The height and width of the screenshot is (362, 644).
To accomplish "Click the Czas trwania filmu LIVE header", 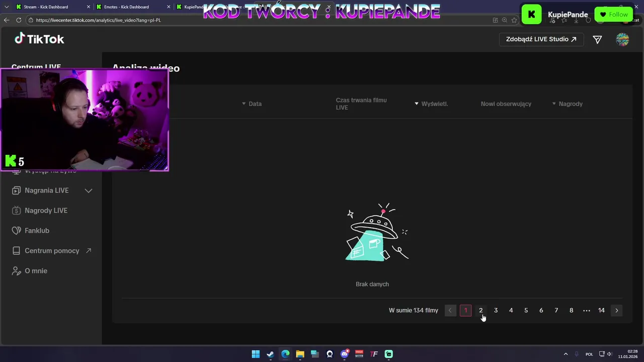I will tap(361, 104).
